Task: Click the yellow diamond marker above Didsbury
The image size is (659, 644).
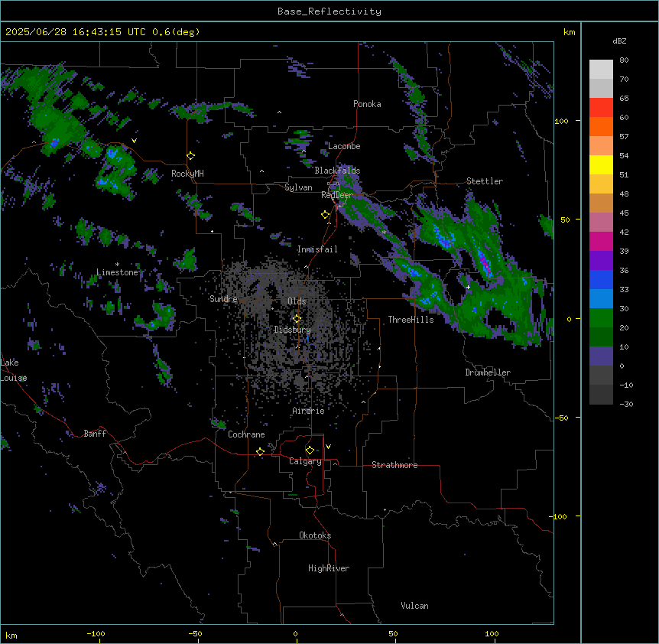Action: pyautogui.click(x=297, y=319)
